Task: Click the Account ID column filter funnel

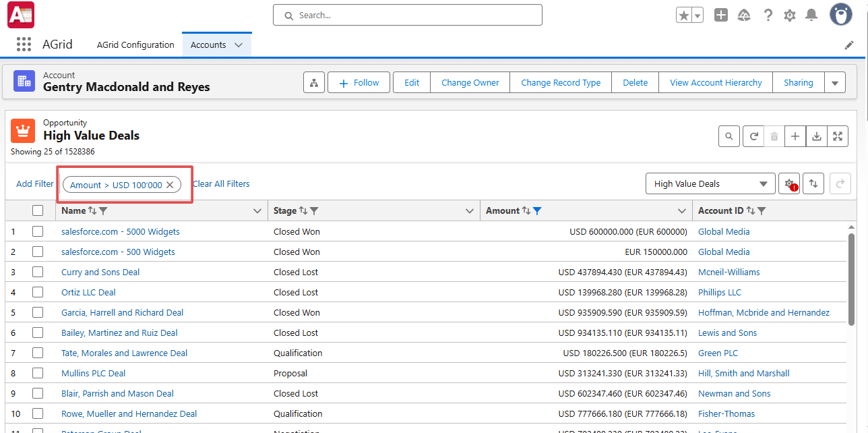Action: click(762, 210)
